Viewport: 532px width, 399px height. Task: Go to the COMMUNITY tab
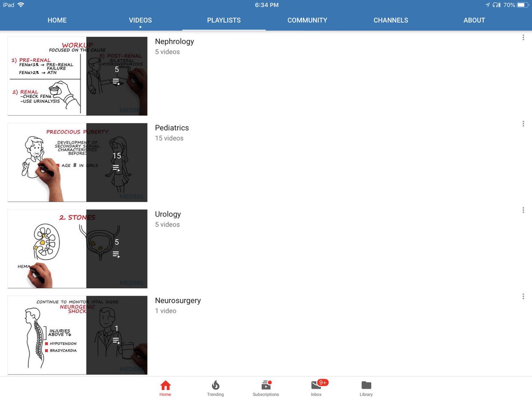click(x=307, y=20)
